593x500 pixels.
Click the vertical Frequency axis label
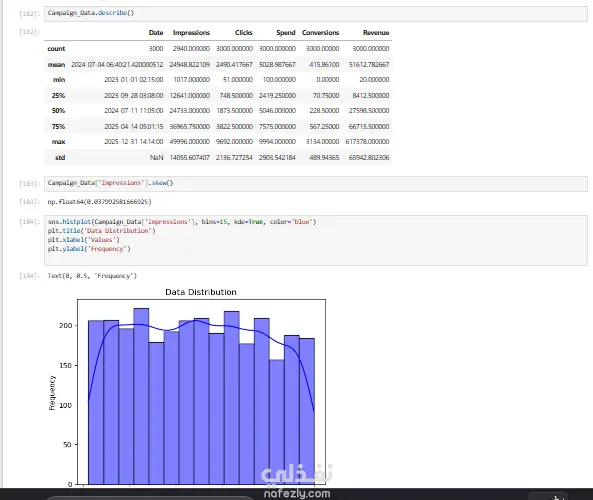(x=52, y=393)
